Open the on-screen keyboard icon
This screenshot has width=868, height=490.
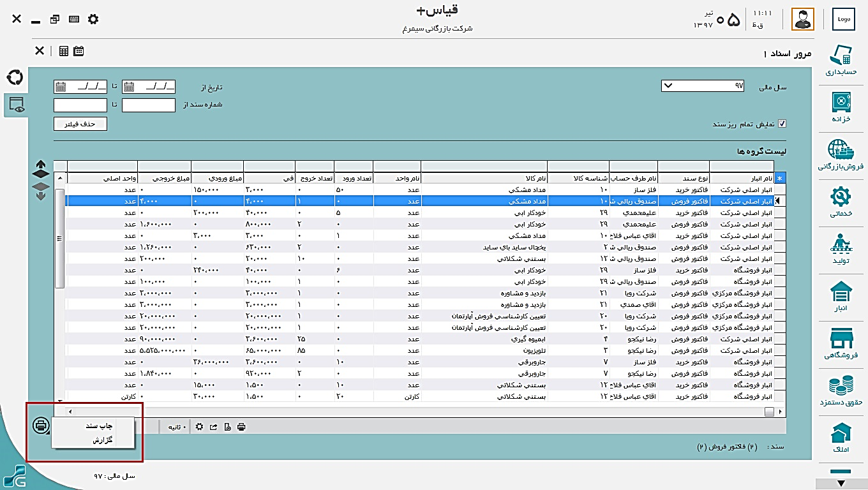pos(74,19)
